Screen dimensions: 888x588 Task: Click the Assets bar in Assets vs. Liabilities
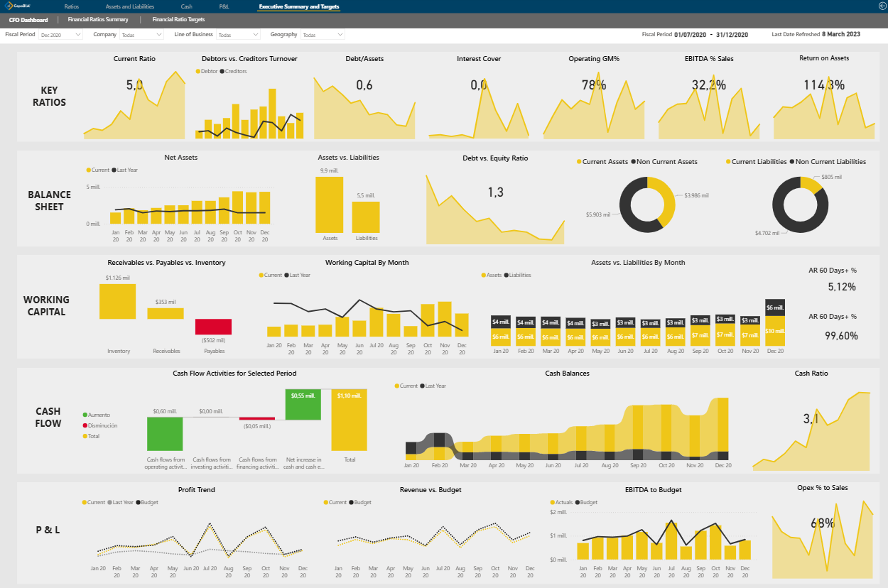click(x=330, y=205)
